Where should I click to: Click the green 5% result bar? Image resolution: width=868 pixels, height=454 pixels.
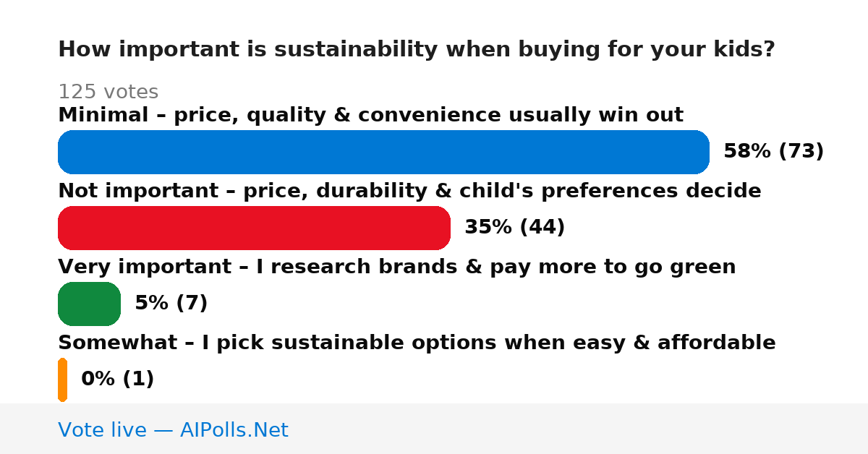(x=89, y=304)
